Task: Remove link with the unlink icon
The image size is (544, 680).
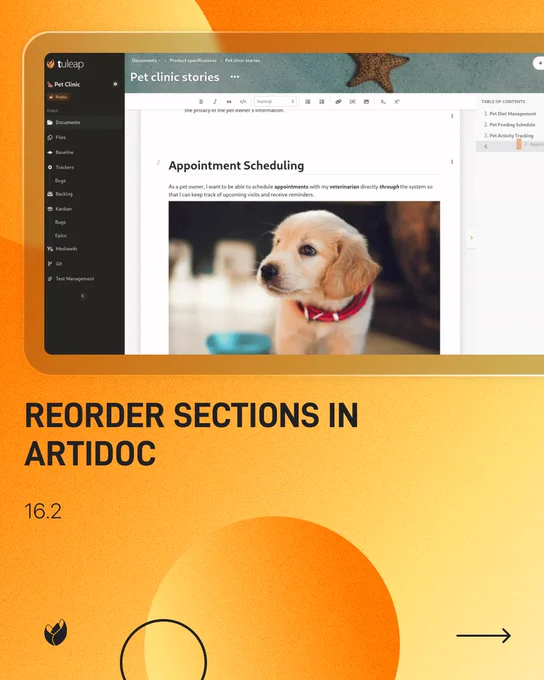Action: [352, 101]
